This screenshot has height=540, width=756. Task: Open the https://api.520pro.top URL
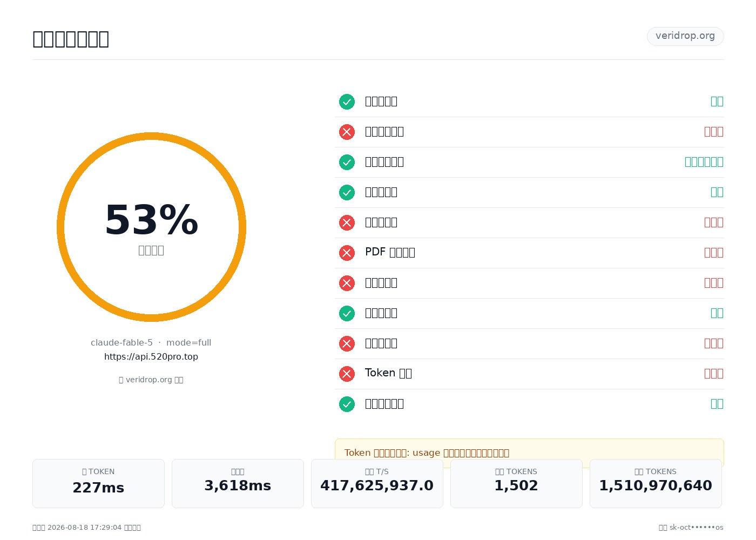151,356
